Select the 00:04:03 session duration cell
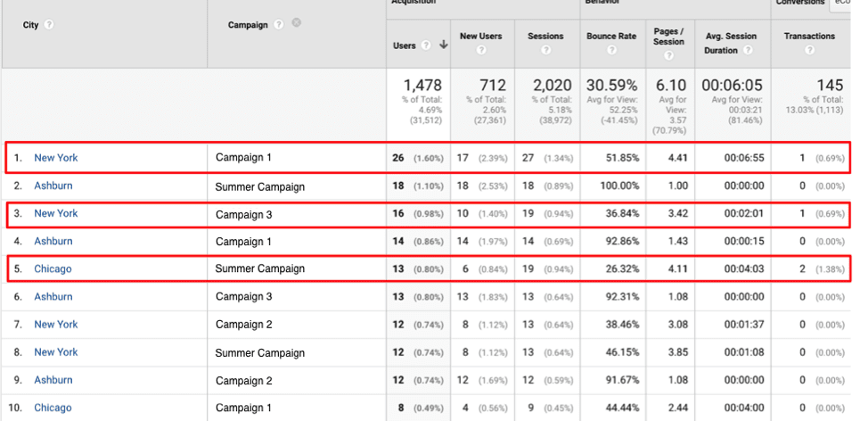This screenshot has width=868, height=421. click(744, 269)
